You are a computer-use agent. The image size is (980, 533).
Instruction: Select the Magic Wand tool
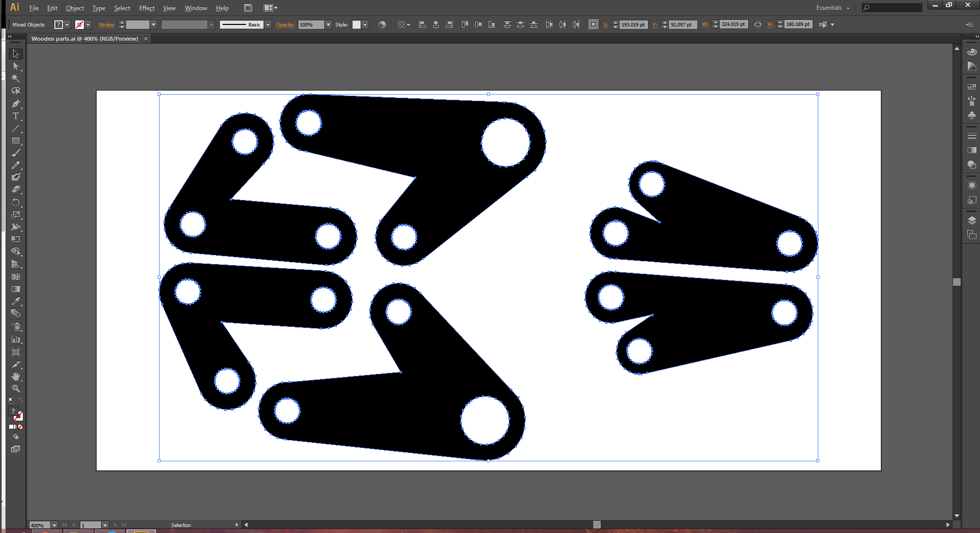coord(16,78)
